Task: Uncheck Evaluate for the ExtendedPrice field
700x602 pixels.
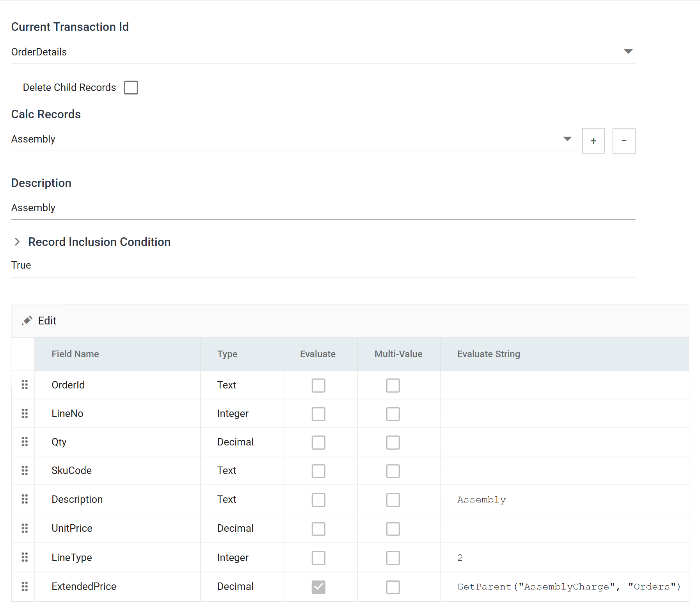Action: pos(318,587)
